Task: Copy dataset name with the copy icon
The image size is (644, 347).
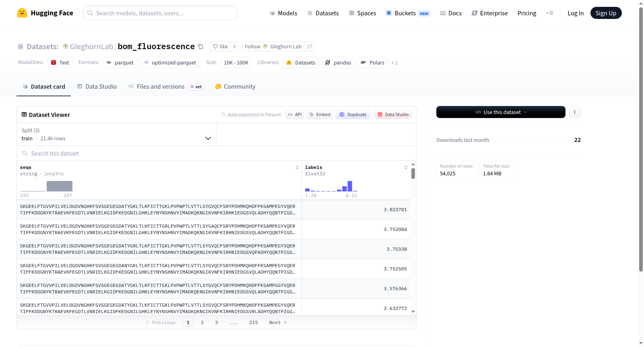Action: coord(200,46)
